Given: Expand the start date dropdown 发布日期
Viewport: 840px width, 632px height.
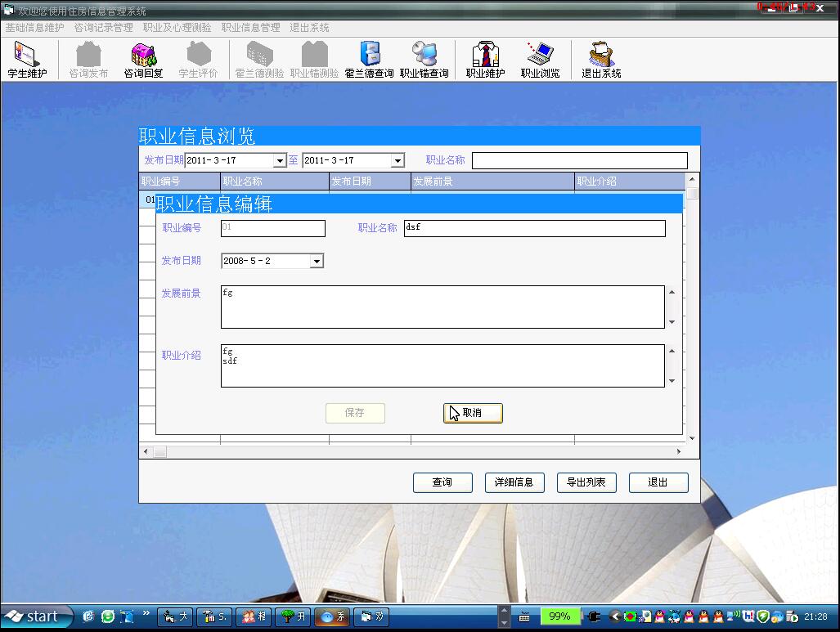Looking at the screenshot, I should (x=280, y=161).
